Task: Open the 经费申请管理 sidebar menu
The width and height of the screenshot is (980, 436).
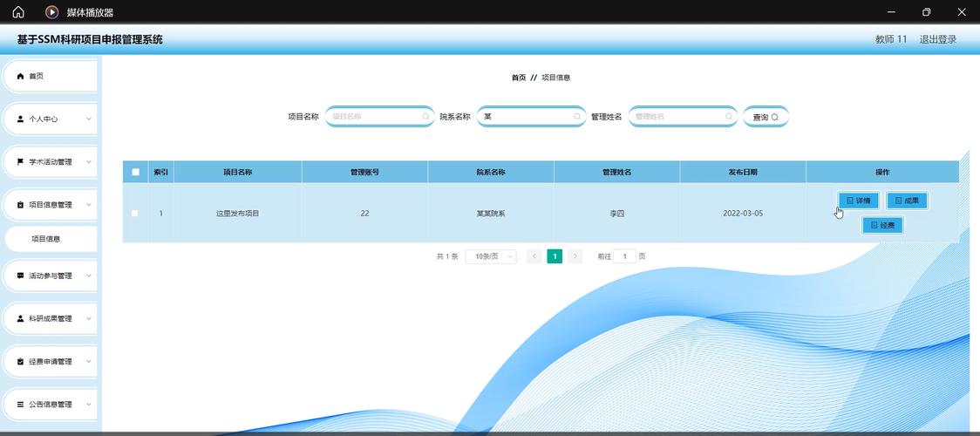Action: 51,362
